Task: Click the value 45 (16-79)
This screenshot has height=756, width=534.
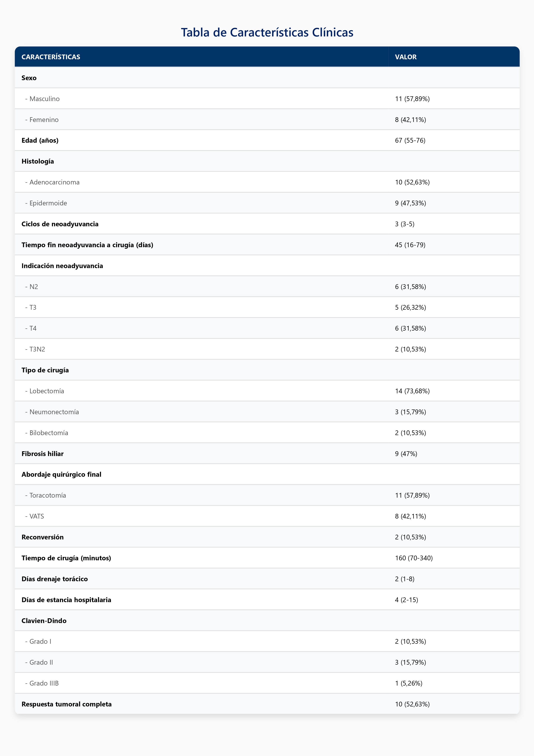Action: tap(410, 245)
